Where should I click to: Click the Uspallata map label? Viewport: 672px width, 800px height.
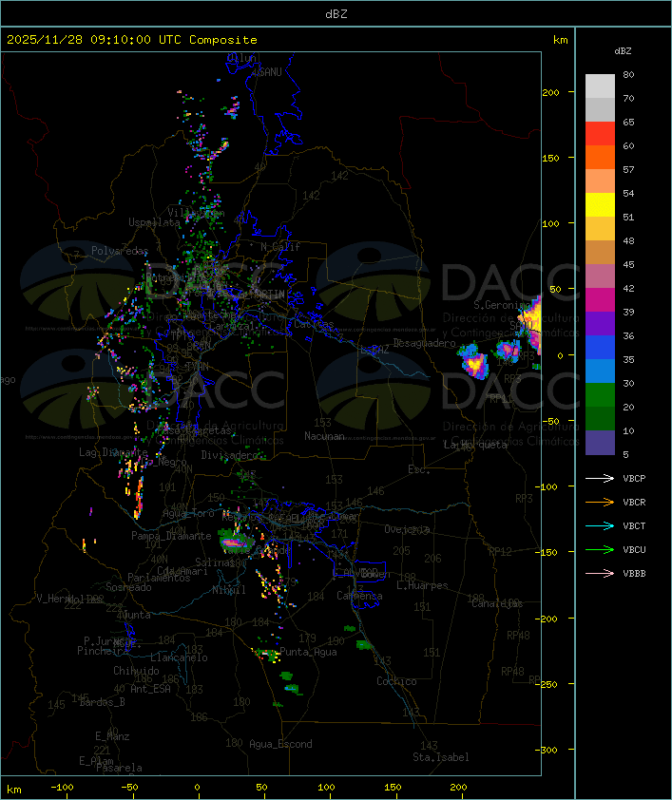click(154, 222)
